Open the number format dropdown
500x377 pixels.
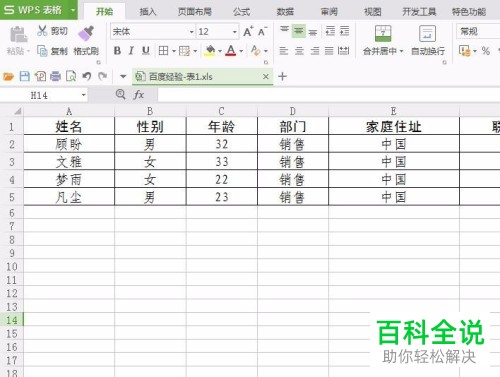tap(478, 32)
